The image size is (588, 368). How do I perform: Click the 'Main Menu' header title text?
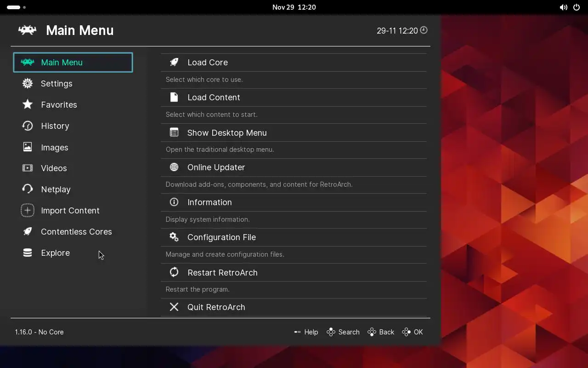click(80, 30)
